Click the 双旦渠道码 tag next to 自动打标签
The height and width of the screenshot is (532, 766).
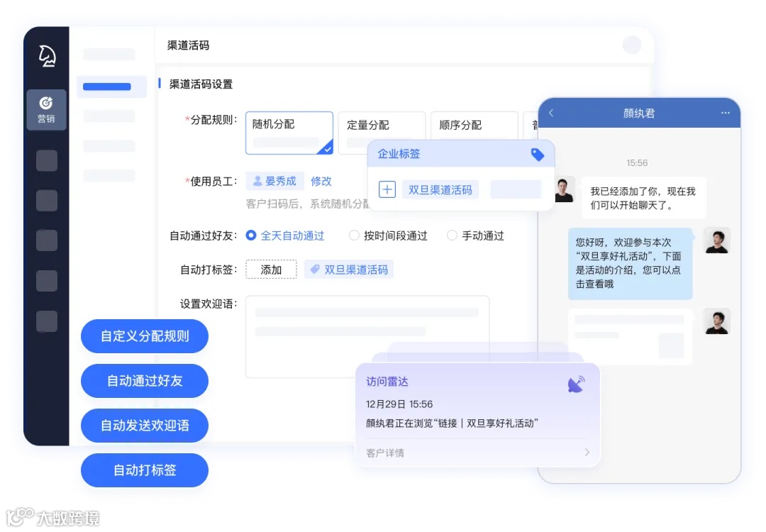(349, 270)
